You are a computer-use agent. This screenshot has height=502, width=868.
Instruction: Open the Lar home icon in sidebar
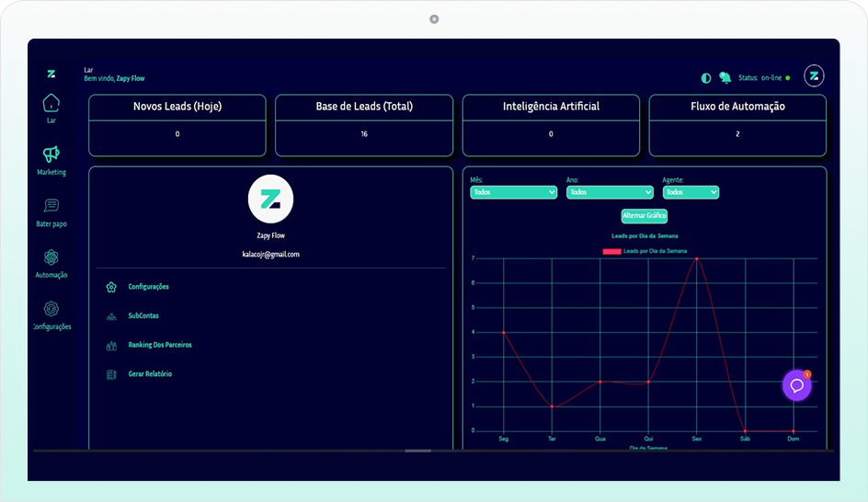pos(51,103)
